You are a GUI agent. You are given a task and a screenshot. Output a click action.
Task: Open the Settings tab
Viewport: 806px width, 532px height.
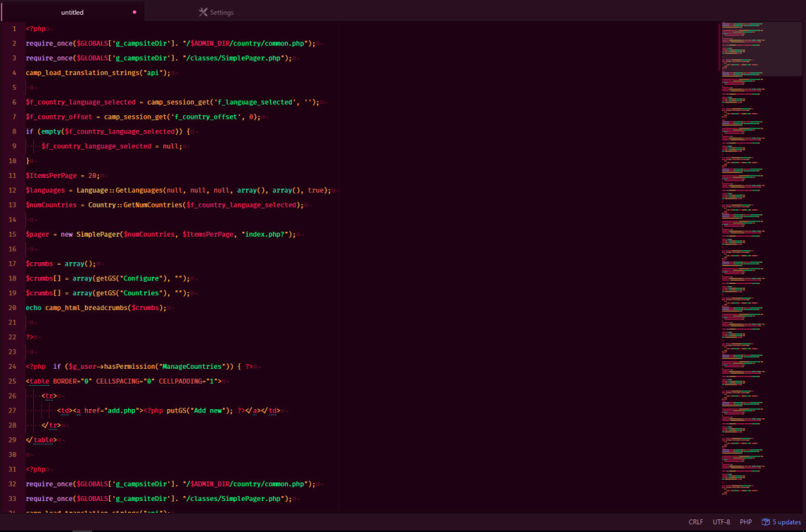[x=216, y=12]
